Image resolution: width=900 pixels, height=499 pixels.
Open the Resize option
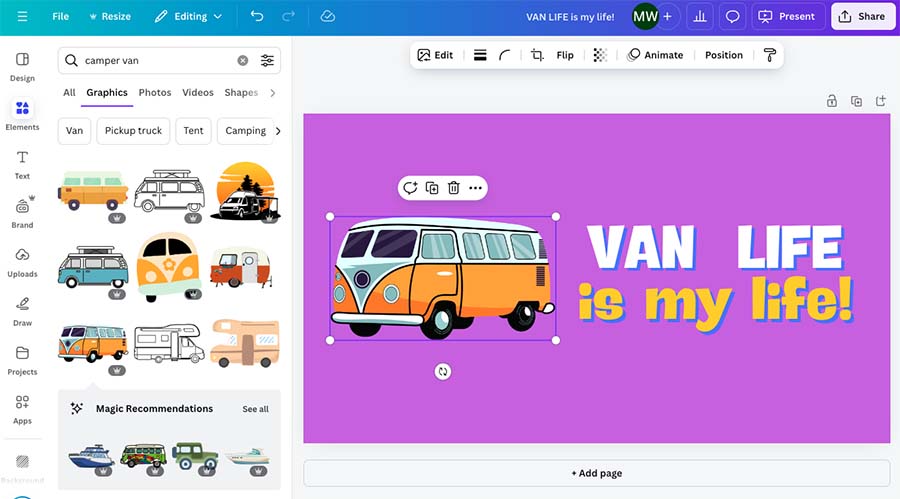pos(110,17)
